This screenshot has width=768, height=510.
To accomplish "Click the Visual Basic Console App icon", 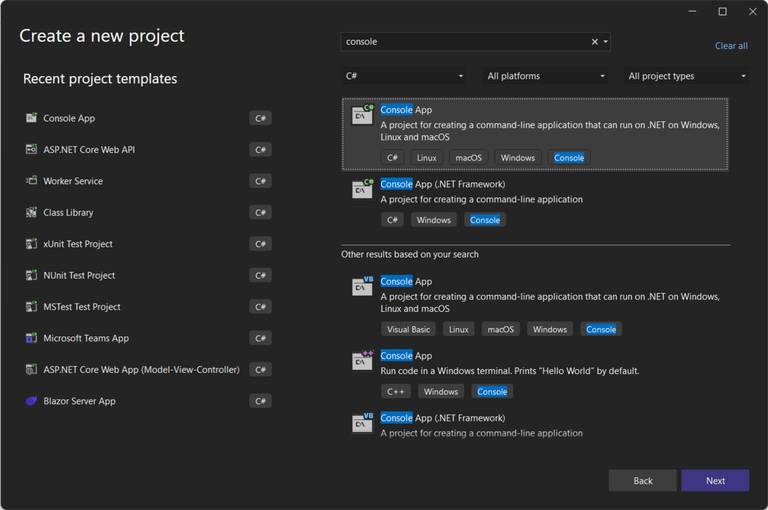I will click(x=362, y=287).
